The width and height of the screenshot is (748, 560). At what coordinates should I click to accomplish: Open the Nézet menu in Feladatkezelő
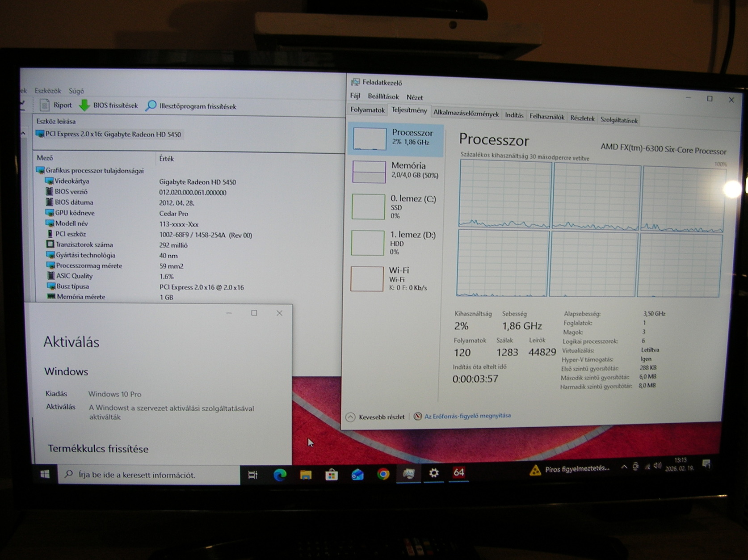415,97
